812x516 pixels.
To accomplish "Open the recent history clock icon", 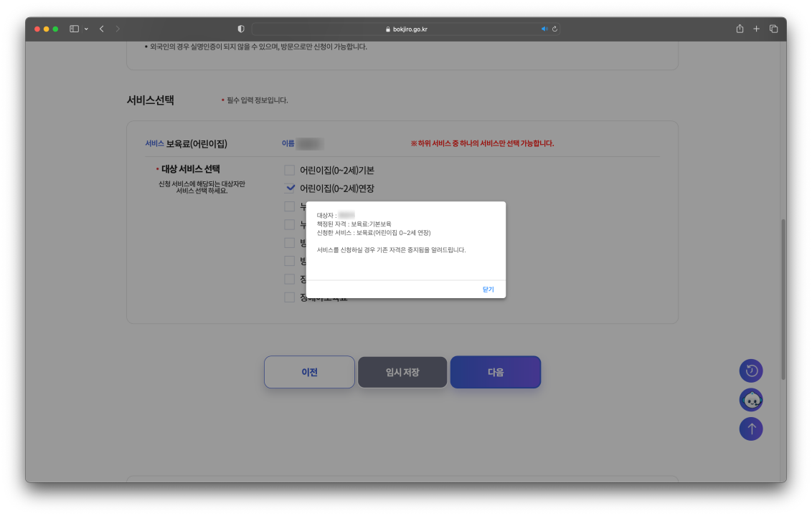I will tap(751, 371).
